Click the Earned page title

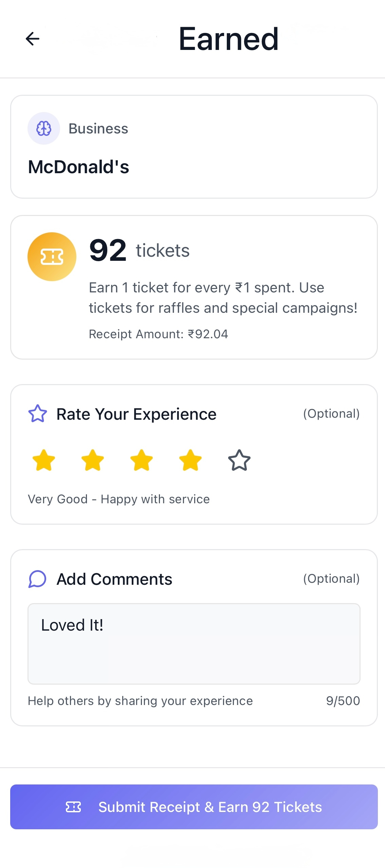pyautogui.click(x=228, y=39)
